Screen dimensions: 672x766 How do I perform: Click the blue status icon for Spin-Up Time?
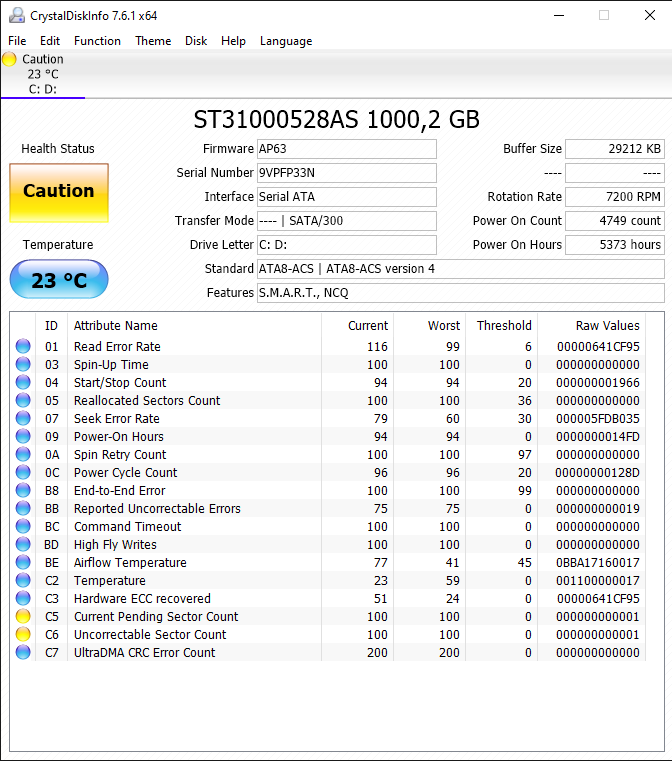point(23,364)
